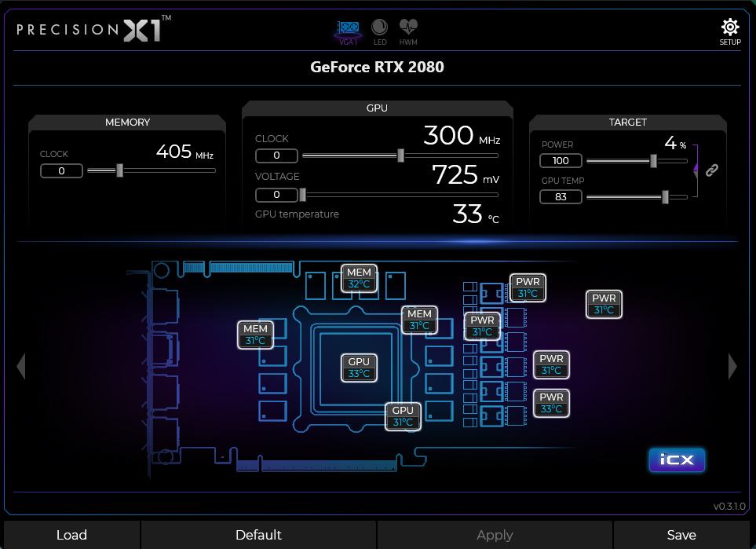Click the 33 °C GPU temperature reading
The height and width of the screenshot is (549, 756).
476,214
